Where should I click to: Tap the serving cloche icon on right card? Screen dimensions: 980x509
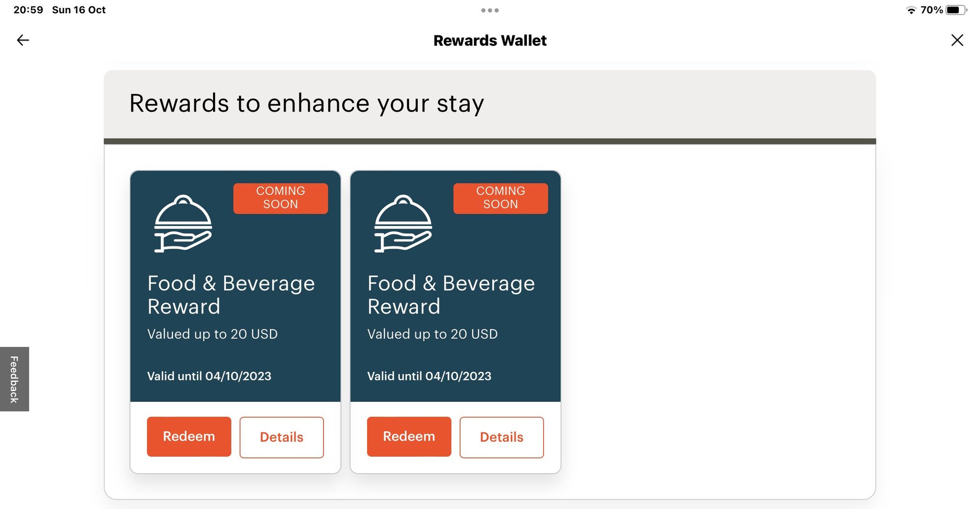(x=403, y=224)
